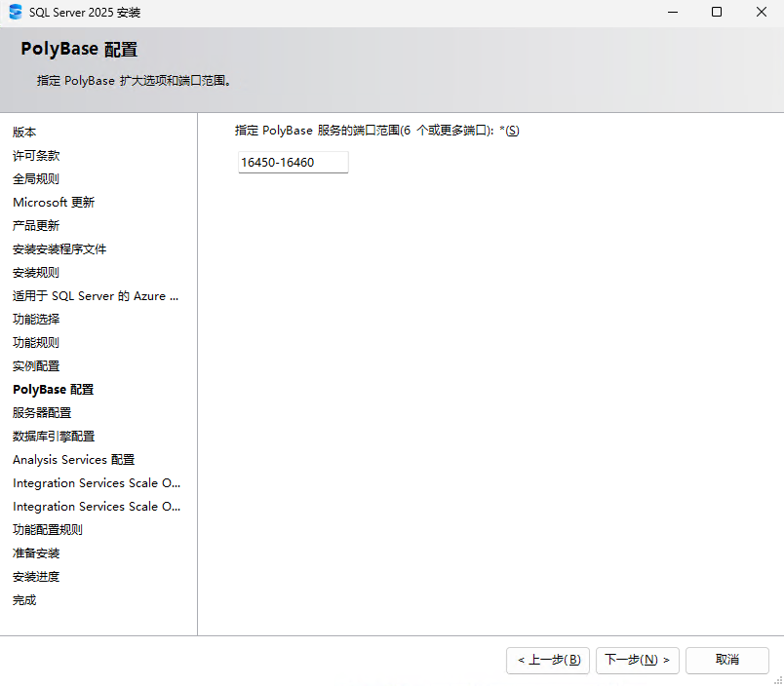
Task: Highlight the current PolyBase 配置 step
Action: pyautogui.click(x=53, y=389)
